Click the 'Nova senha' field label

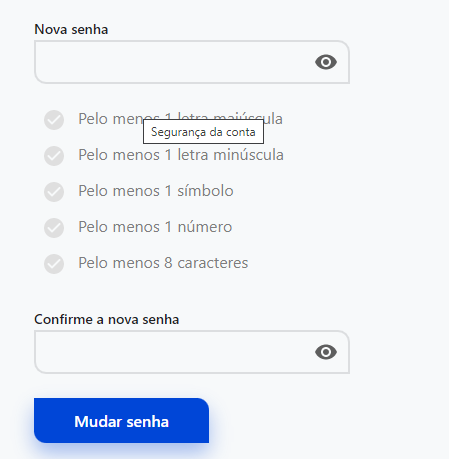[x=71, y=29]
